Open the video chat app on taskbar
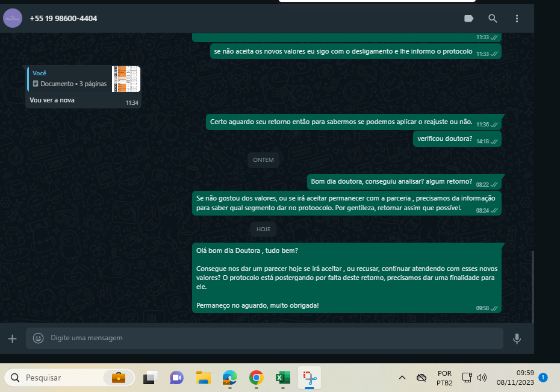 [x=176, y=378]
